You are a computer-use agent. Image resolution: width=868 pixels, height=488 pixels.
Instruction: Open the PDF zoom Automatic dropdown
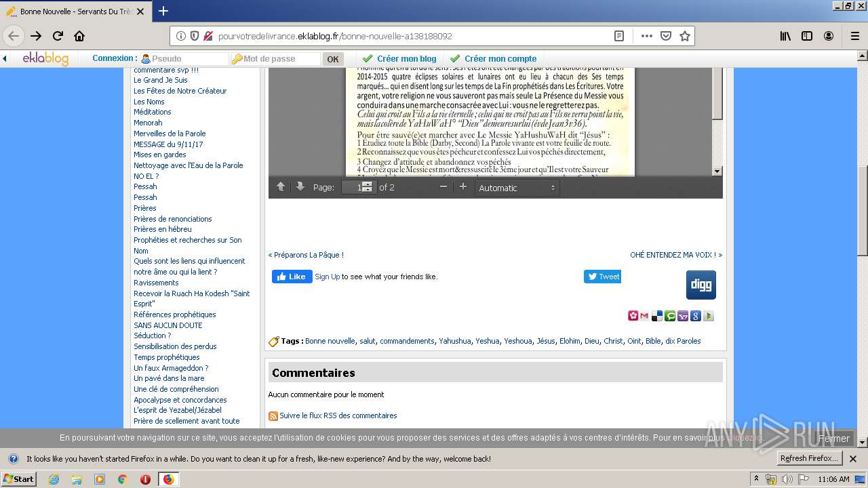(517, 188)
